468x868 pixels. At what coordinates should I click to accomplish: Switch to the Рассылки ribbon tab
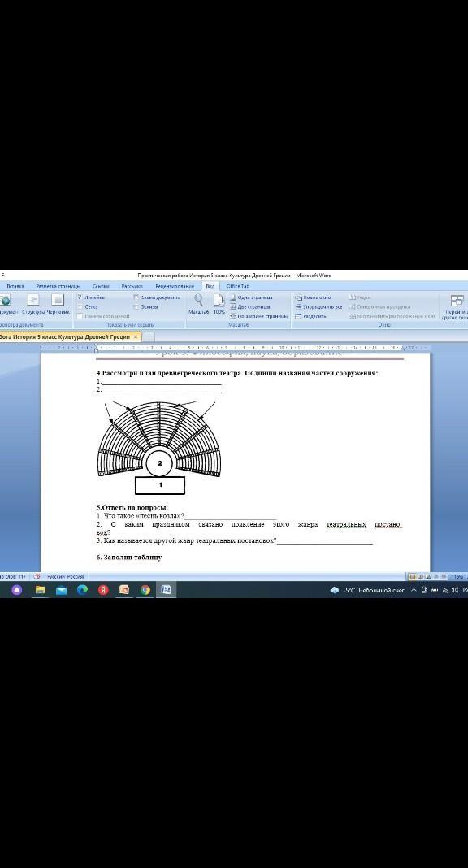[132, 286]
